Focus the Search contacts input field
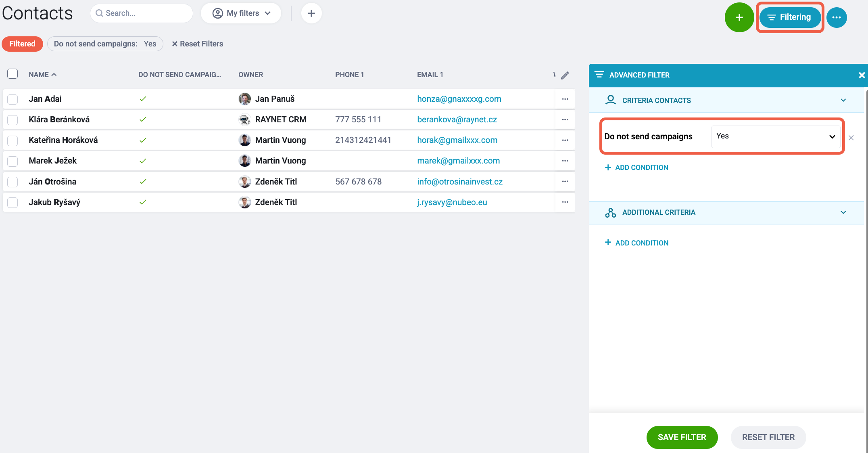Screen dimensions: 868x453 click(142, 13)
